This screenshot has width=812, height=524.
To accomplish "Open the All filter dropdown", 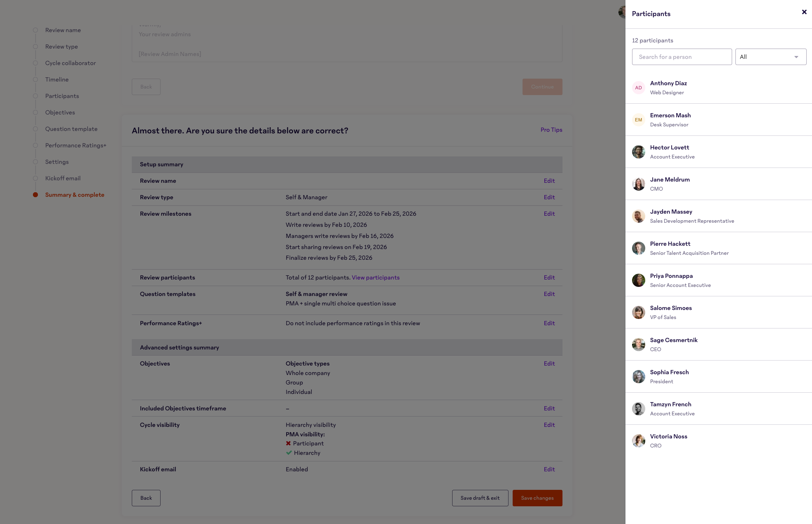I will (770, 57).
